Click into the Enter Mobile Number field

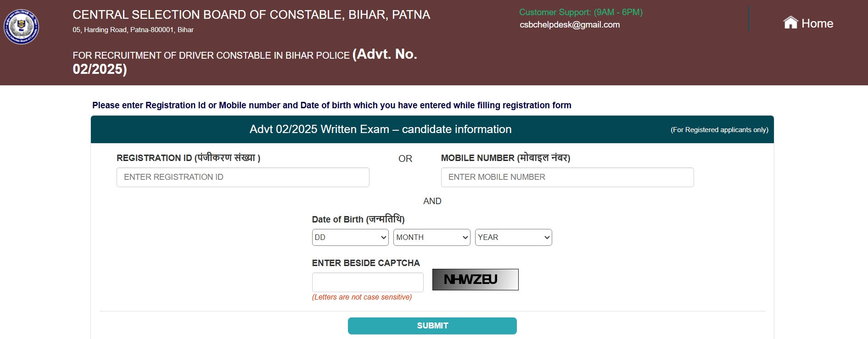point(567,177)
